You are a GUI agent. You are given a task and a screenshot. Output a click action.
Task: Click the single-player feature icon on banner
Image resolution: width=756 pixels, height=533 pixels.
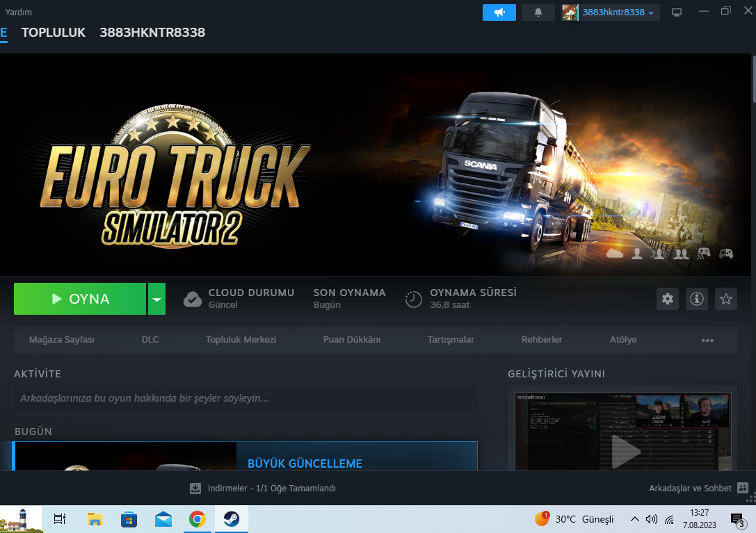[x=637, y=253]
